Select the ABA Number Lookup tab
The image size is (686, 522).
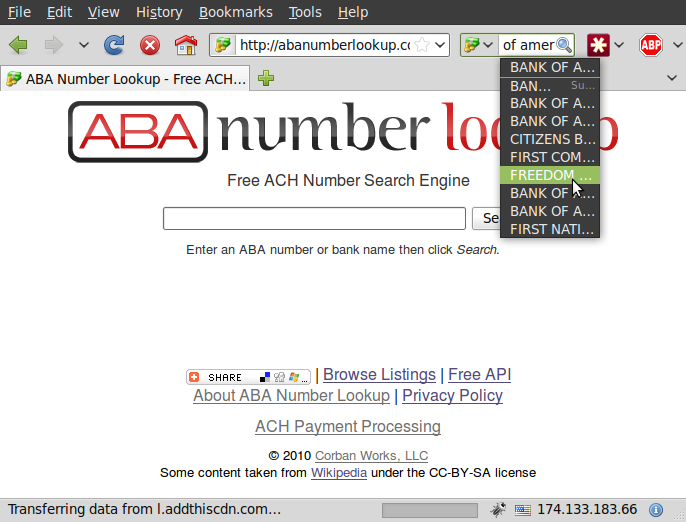click(125, 79)
